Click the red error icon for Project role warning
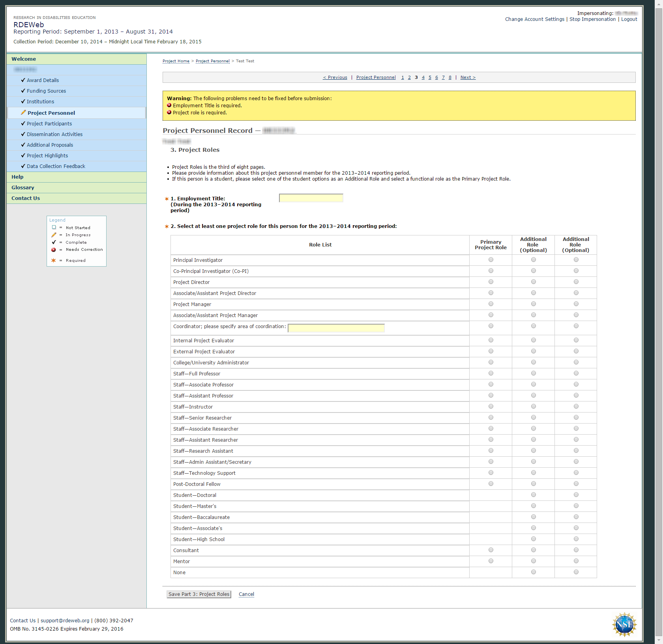Screen dimensions: 663x644 pyautogui.click(x=169, y=112)
